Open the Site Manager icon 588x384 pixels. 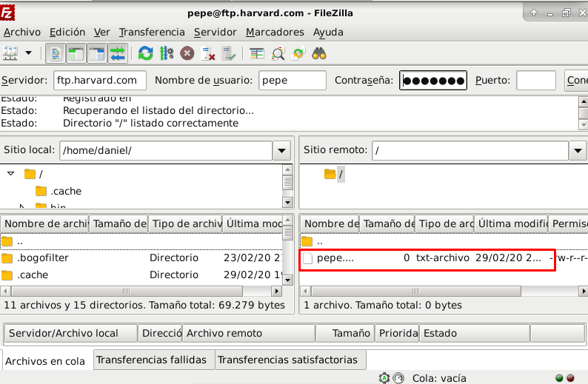(x=10, y=53)
